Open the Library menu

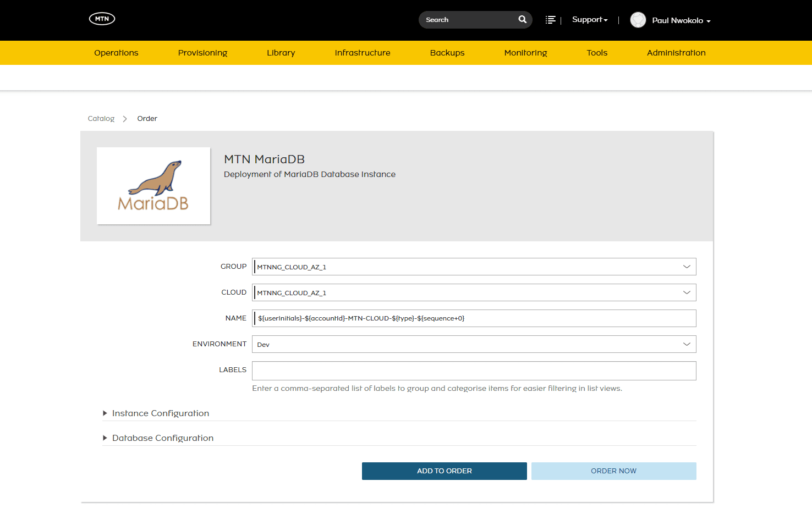pyautogui.click(x=281, y=53)
